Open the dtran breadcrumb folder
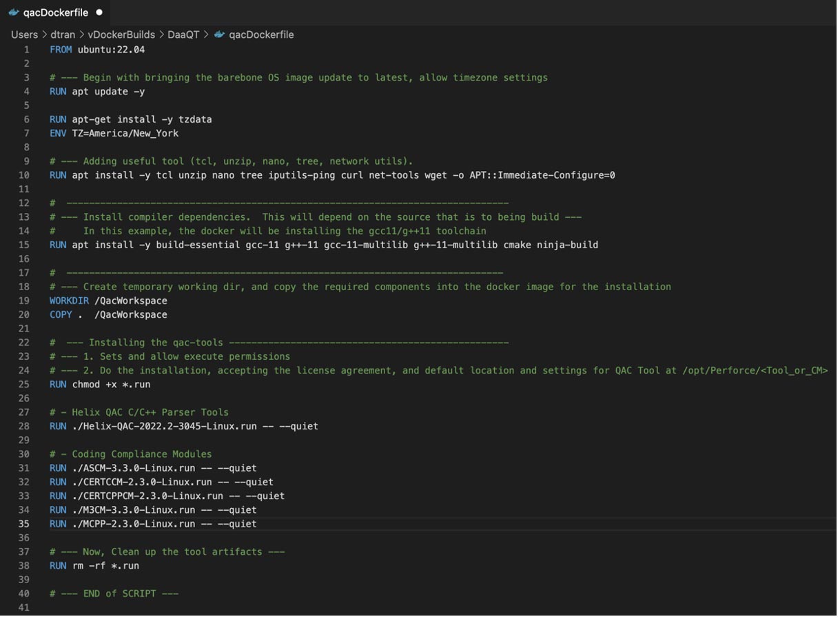This screenshot has width=840, height=619. click(x=63, y=34)
